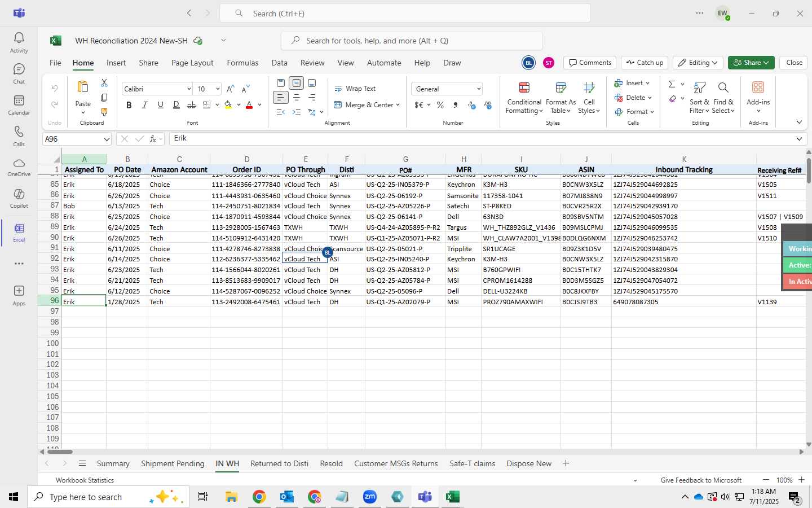812x508 pixels.
Task: Open the File menu
Action: click(55, 63)
